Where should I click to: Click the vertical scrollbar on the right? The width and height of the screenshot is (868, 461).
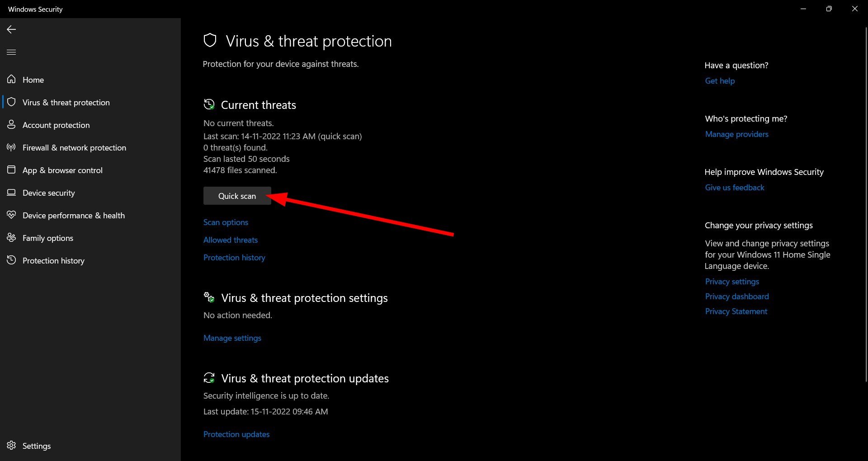point(866,203)
